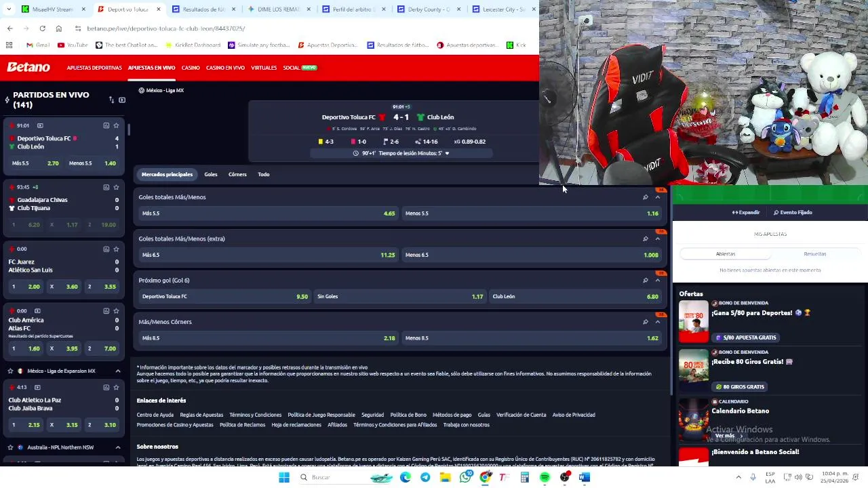Go to browser home page

(x=58, y=28)
